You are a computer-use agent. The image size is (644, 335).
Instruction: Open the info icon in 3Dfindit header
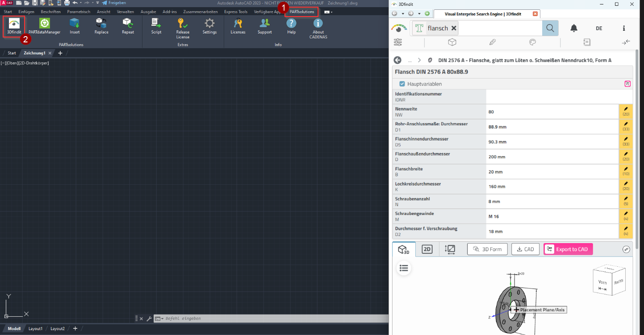(x=624, y=28)
